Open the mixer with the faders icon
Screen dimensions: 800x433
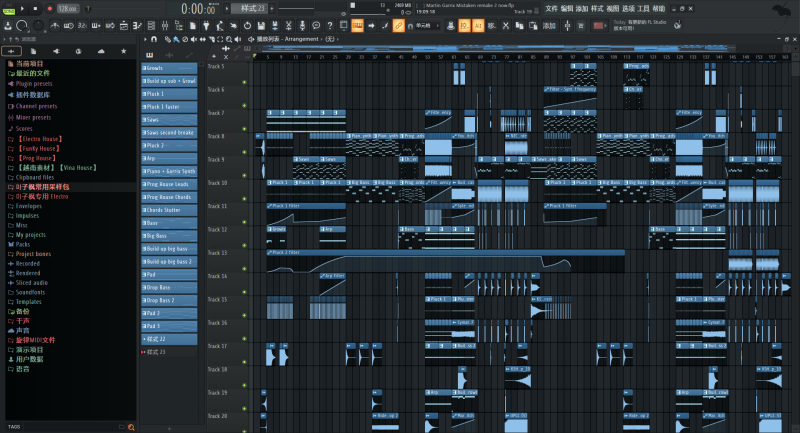coord(165,26)
